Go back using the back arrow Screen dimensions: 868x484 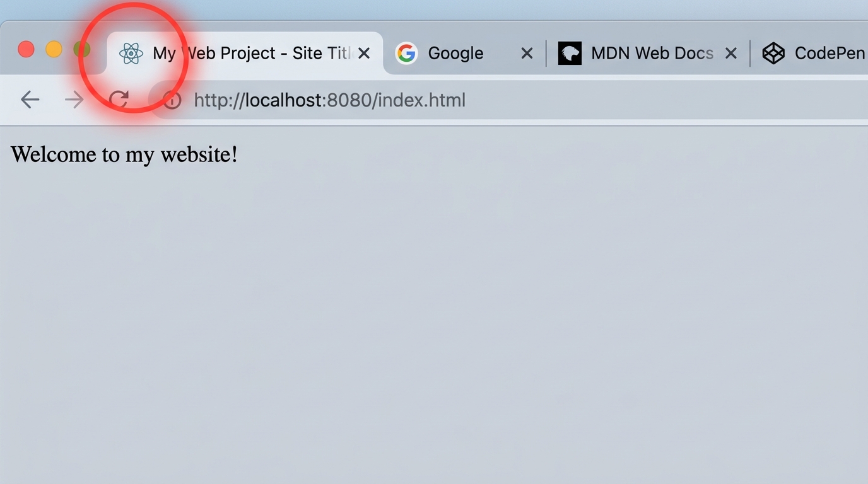click(30, 100)
